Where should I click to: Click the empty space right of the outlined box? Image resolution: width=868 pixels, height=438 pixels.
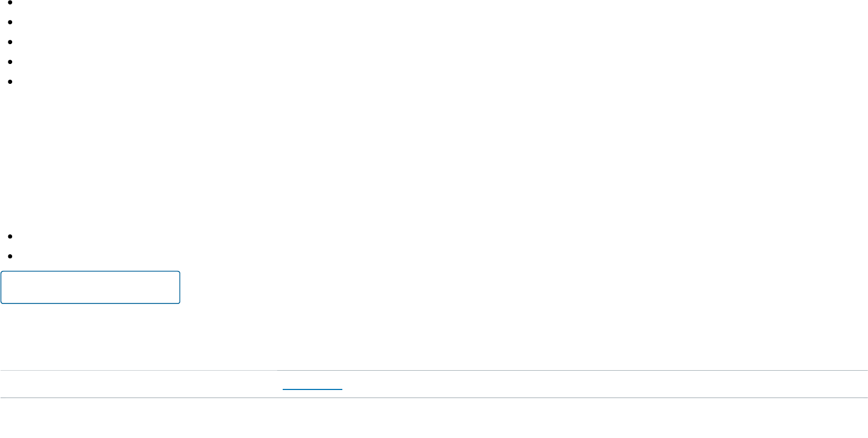[x=525, y=287]
